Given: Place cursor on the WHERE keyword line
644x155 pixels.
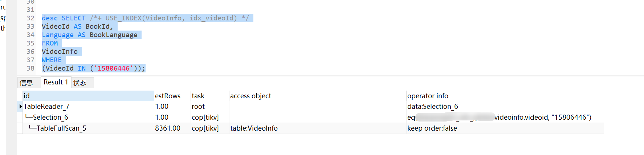Looking at the screenshot, I should pos(52,60).
